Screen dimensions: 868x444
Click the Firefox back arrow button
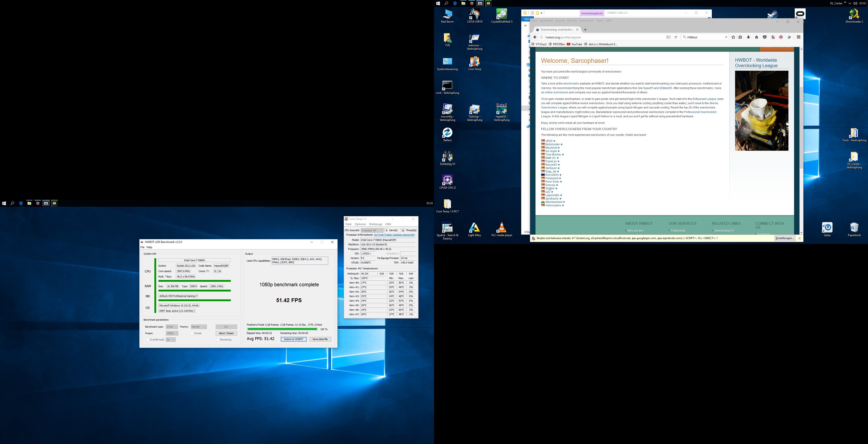click(535, 37)
